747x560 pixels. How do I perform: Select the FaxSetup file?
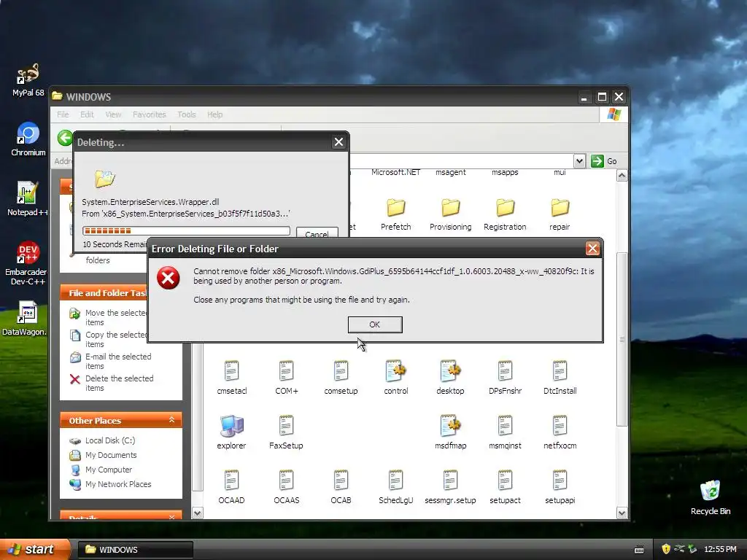(x=286, y=432)
